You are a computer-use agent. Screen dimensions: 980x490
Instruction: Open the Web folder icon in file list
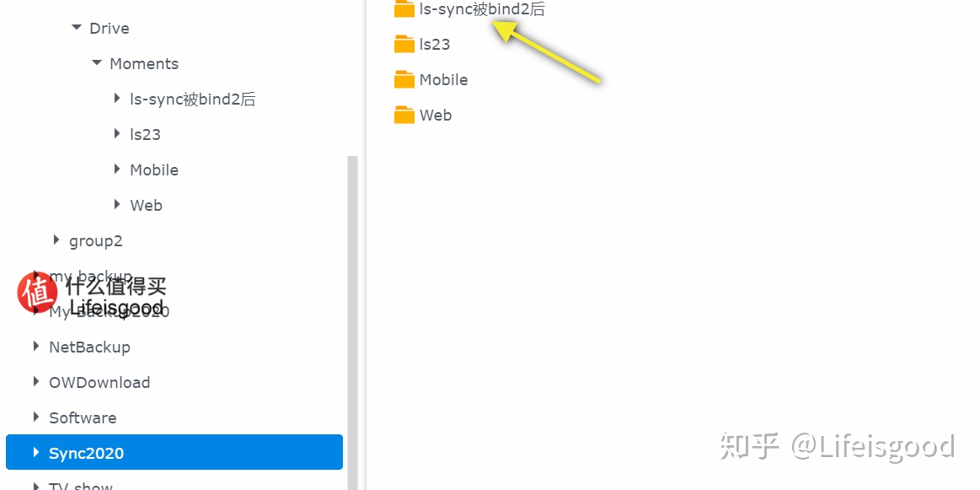[x=404, y=116]
